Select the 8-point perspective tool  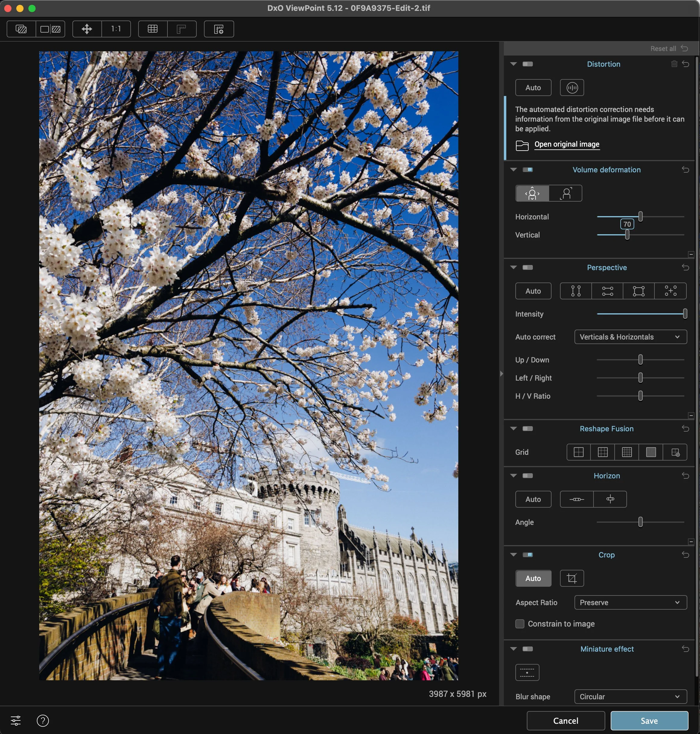point(670,291)
